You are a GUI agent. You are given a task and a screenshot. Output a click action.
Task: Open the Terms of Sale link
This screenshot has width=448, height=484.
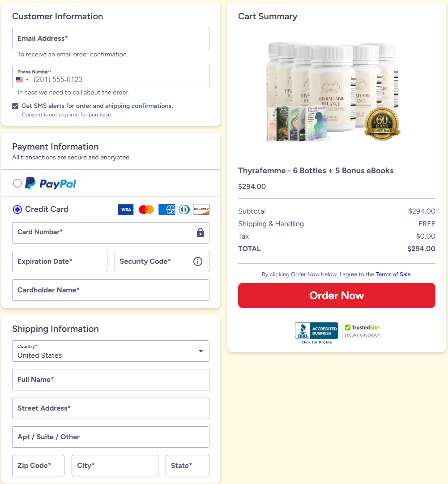point(393,274)
